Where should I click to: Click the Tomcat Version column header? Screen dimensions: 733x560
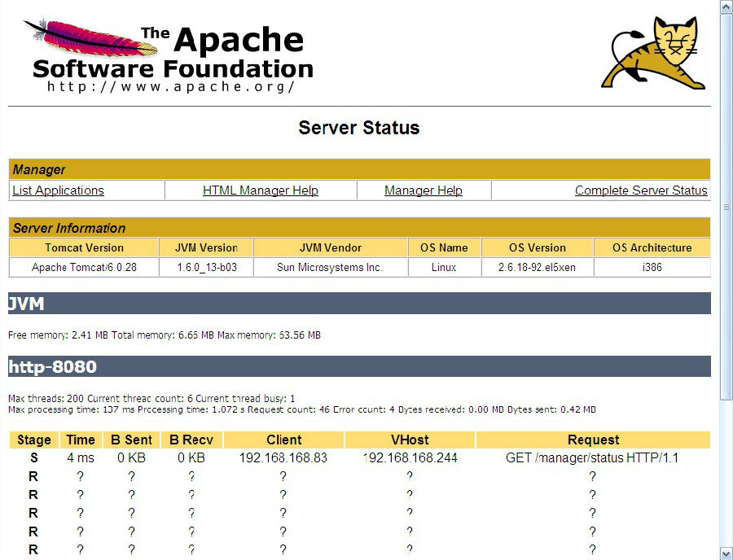84,247
